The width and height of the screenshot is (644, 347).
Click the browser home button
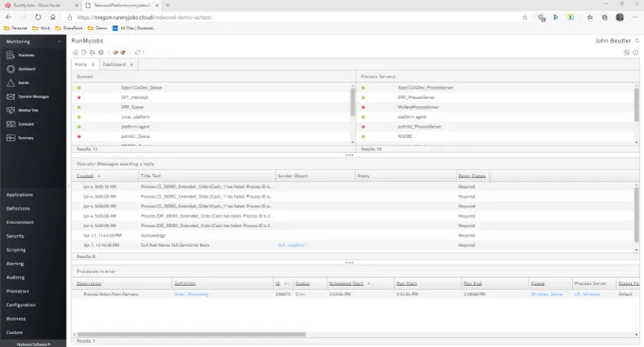coord(53,17)
